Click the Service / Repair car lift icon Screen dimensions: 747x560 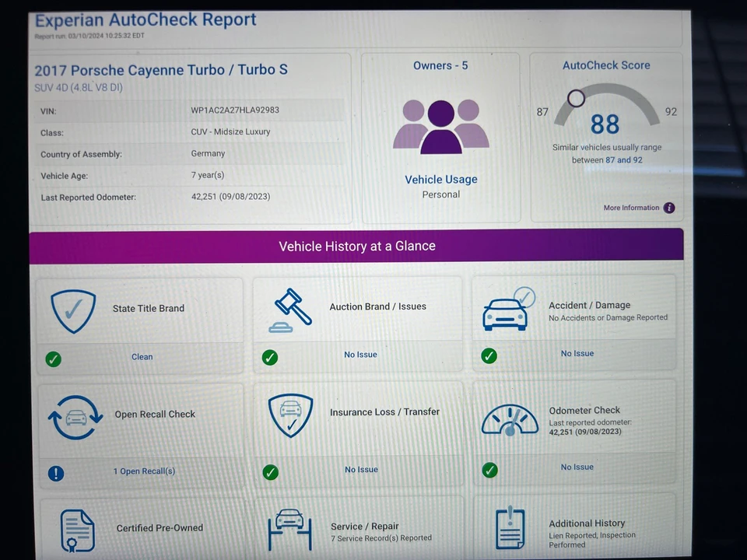click(x=290, y=529)
